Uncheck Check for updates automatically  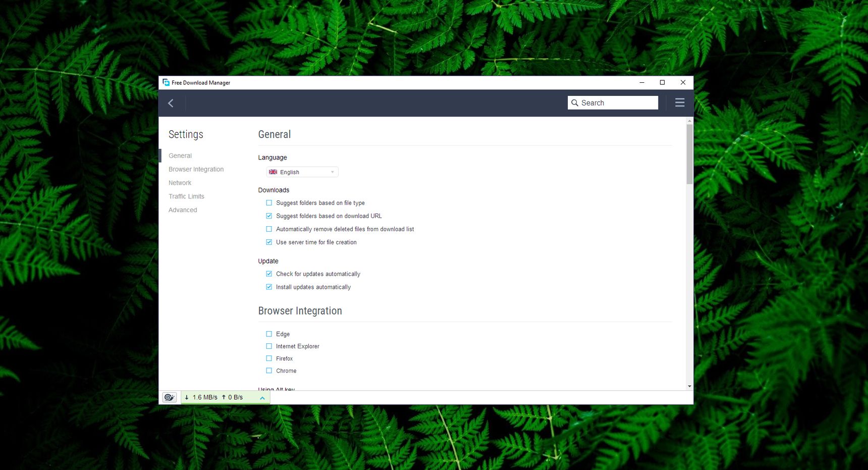point(269,274)
